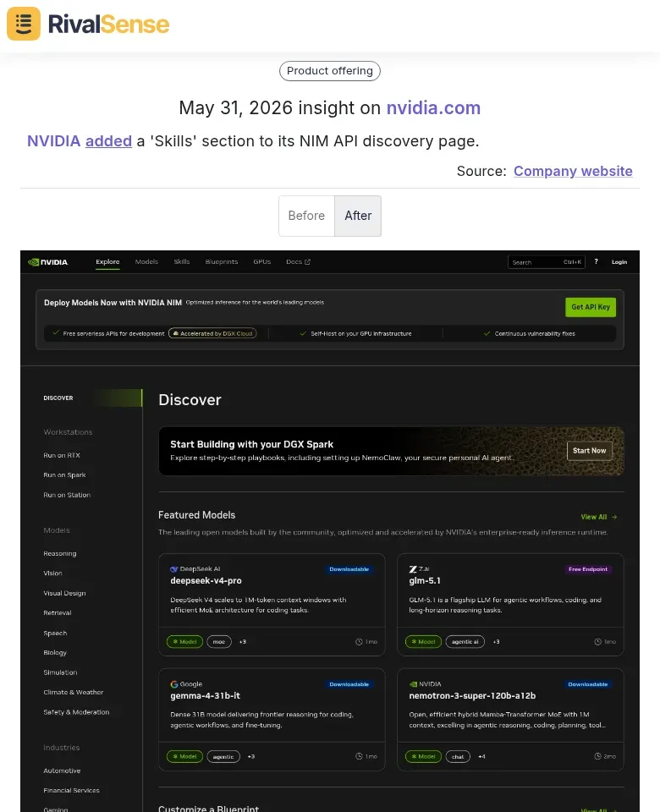The image size is (660, 812).
Task: Click the Model tag on the glm-5.1 card
Action: pyautogui.click(x=423, y=642)
